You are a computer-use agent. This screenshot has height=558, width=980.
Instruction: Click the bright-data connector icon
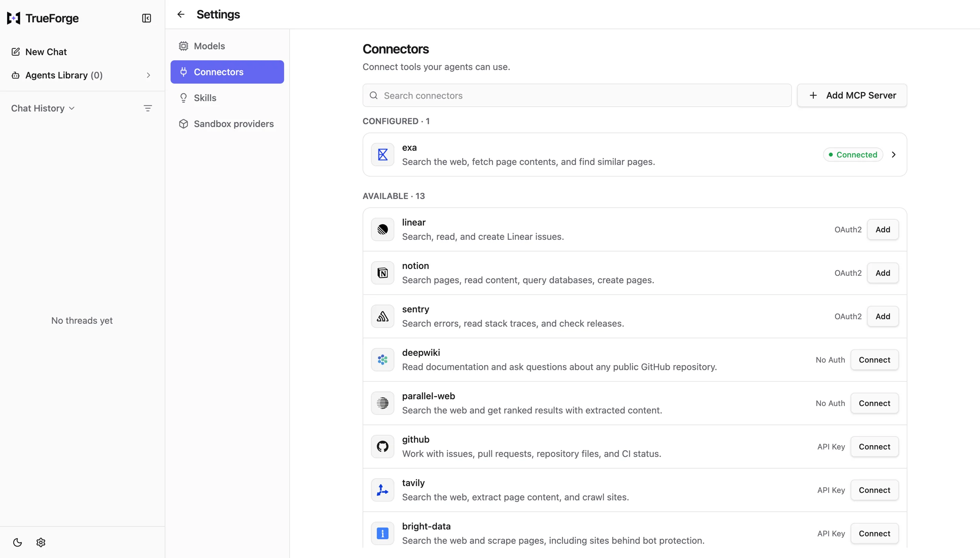tap(383, 533)
